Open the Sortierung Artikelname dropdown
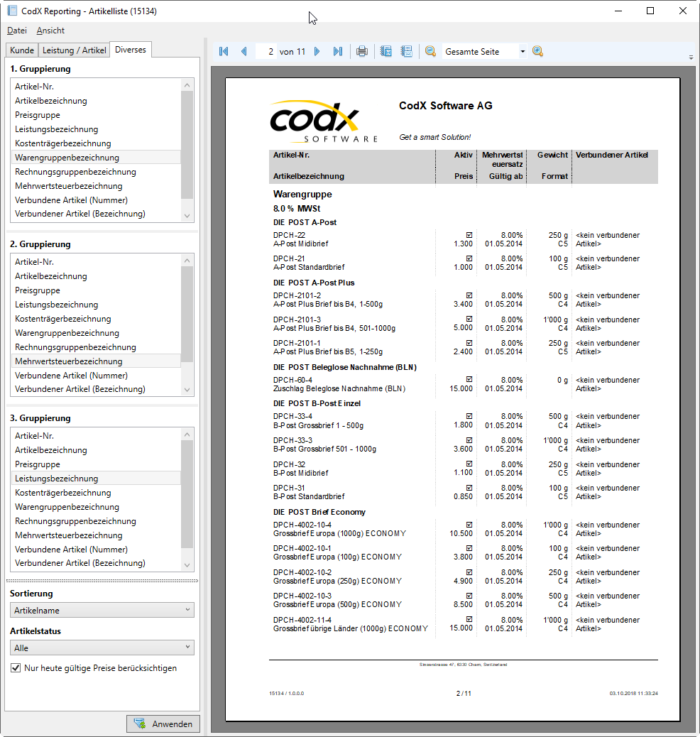The image size is (700, 737). (102, 610)
